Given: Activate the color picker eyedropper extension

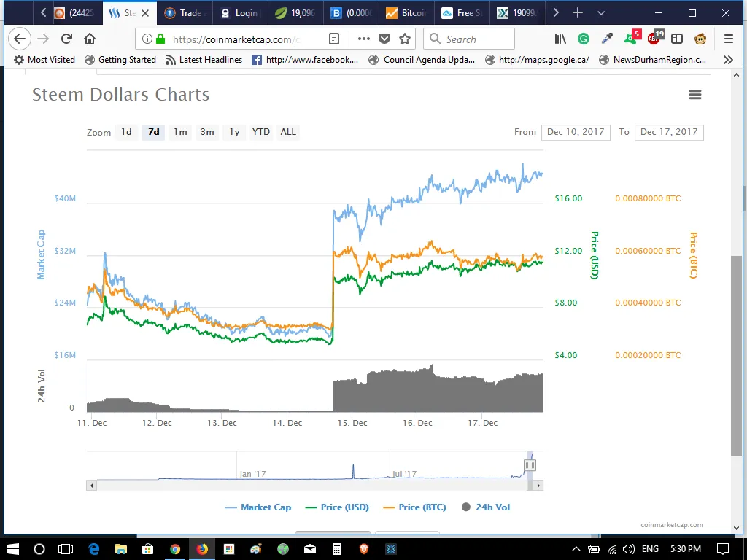Looking at the screenshot, I should 607,39.
